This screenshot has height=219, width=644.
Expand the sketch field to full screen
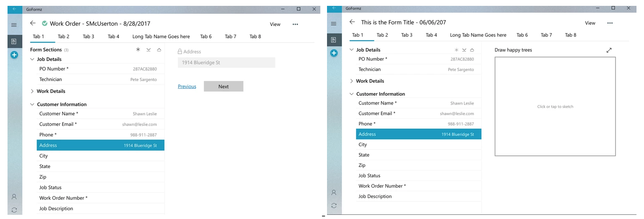coord(609,50)
